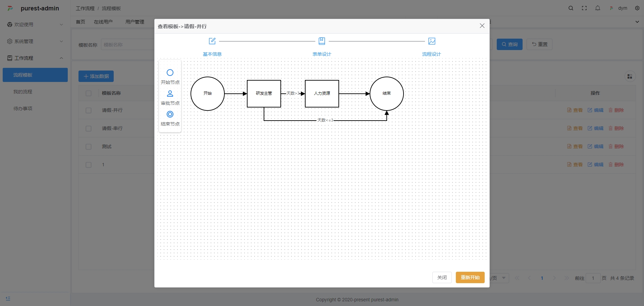Edit the 请假-串行 template
644x306 pixels.
click(595, 128)
